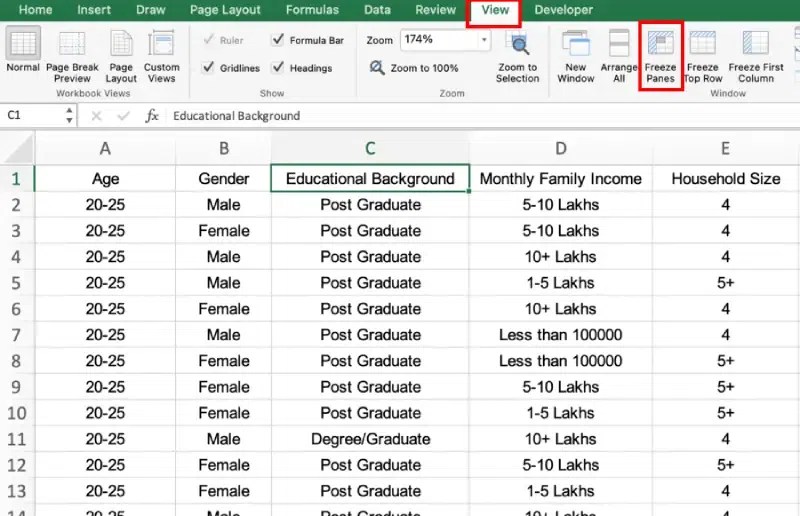Open the Zoom percentage dropdown arrow
Image resolution: width=800 pixels, height=516 pixels.
pyautogui.click(x=484, y=40)
